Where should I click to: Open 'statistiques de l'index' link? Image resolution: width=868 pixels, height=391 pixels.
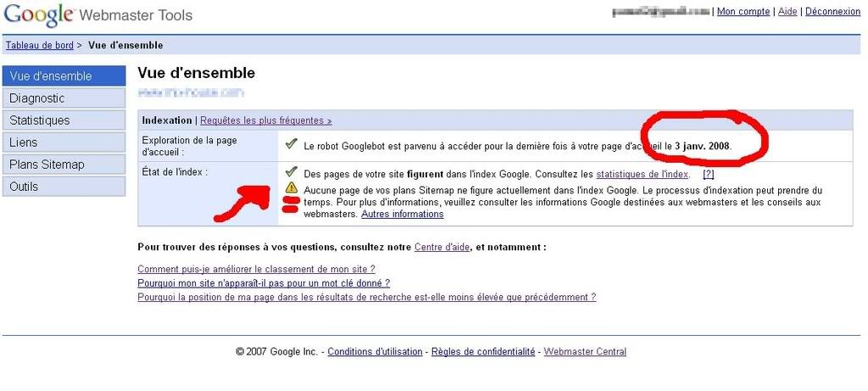(643, 175)
